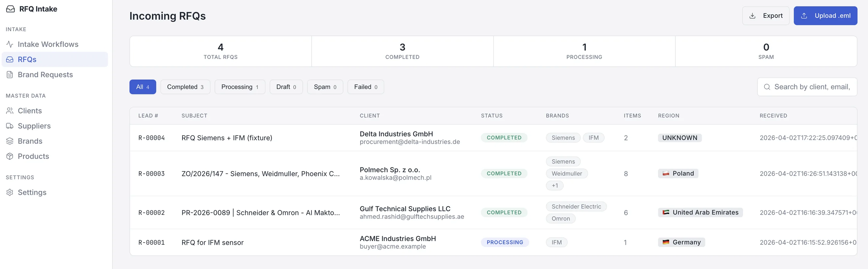Screen dimensions: 868x269
Task: Click the Total RFQs stat card
Action: (221, 51)
